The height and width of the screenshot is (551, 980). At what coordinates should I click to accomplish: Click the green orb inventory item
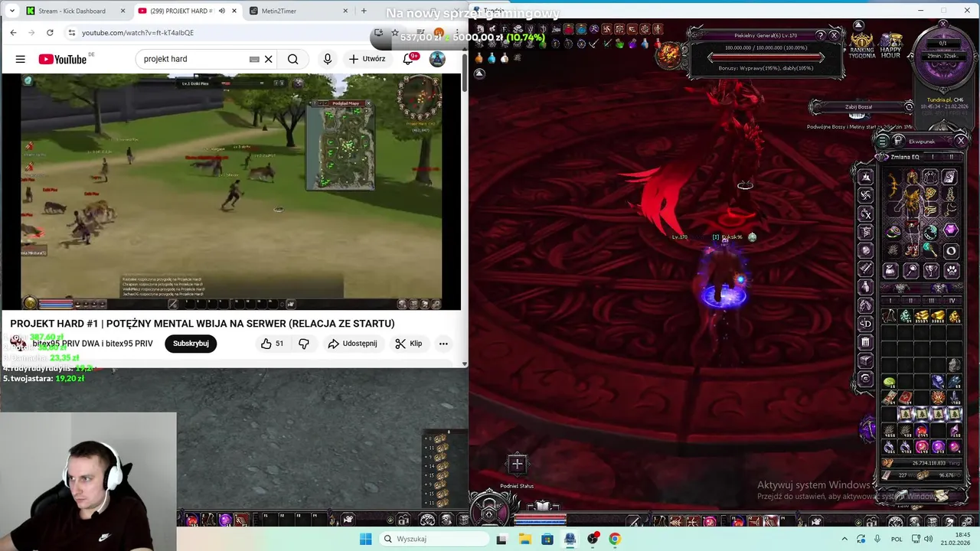point(890,381)
